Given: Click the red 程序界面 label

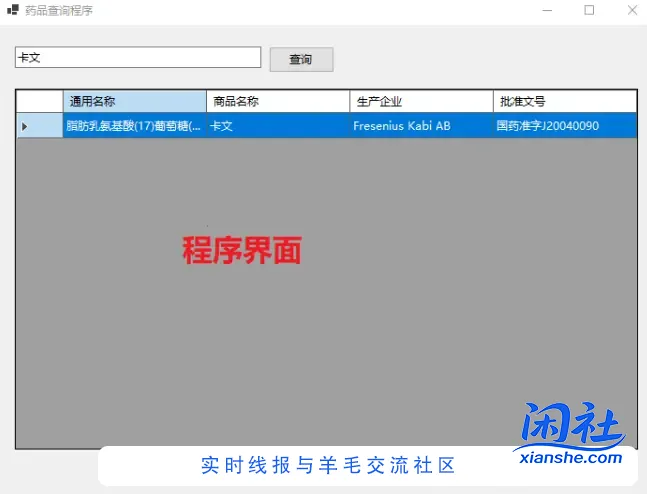Looking at the screenshot, I should [x=242, y=250].
